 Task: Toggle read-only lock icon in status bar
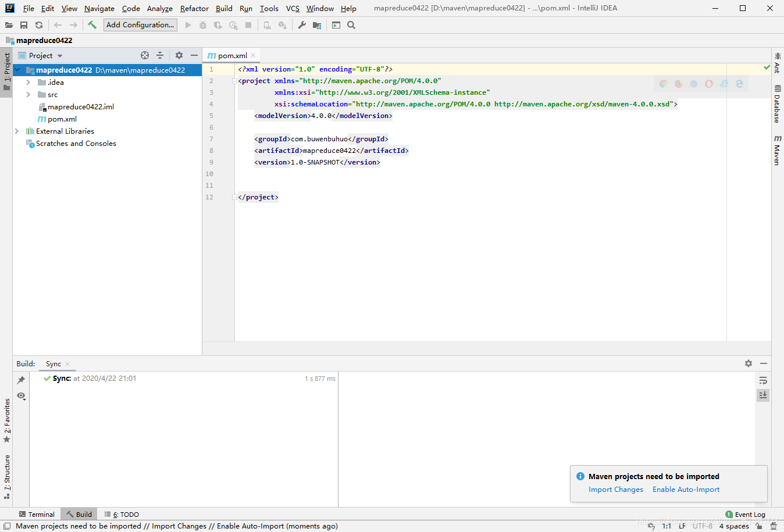pyautogui.click(x=759, y=526)
